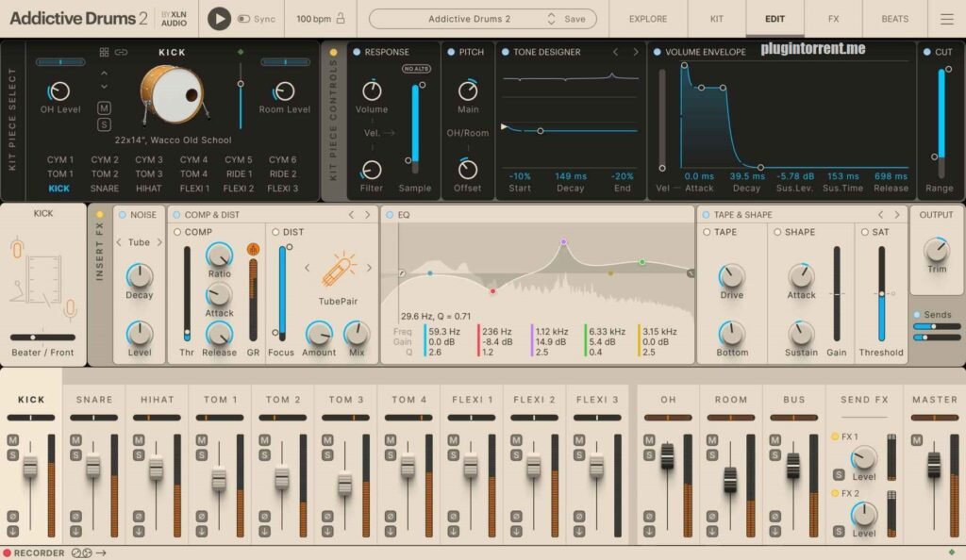The height and width of the screenshot is (560, 966).
Task: Toggle the CUT section power
Action: tap(926, 52)
